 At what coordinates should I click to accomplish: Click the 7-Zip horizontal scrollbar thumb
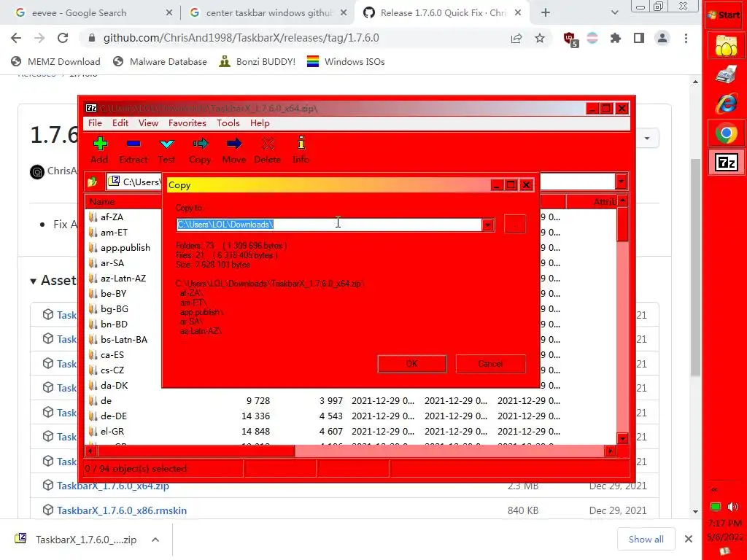click(x=196, y=451)
